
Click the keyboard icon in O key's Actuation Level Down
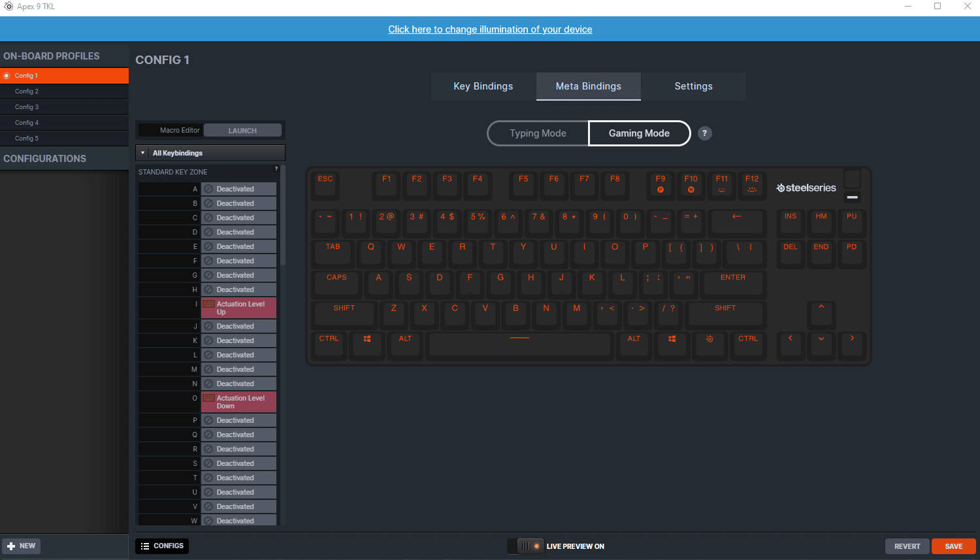coord(209,399)
